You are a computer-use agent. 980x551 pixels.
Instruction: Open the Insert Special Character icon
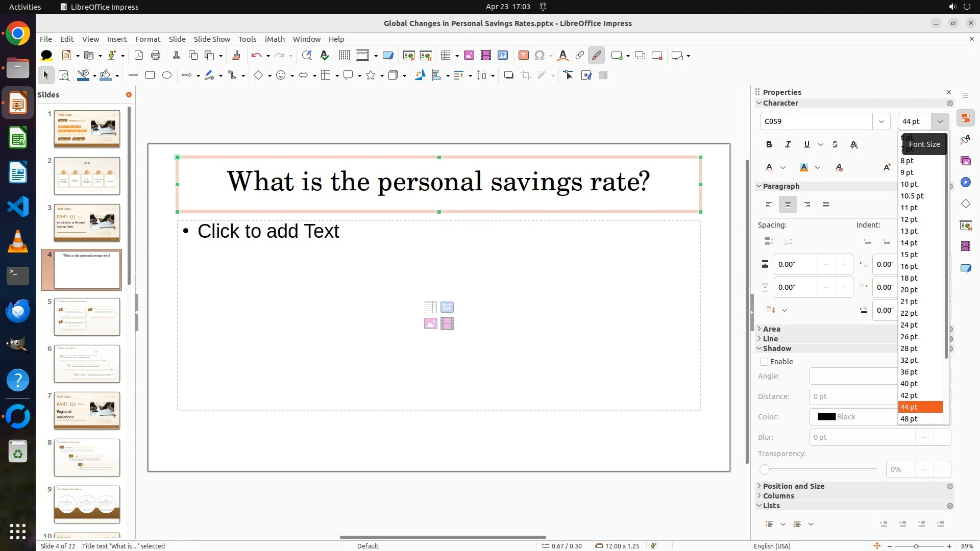540,56
